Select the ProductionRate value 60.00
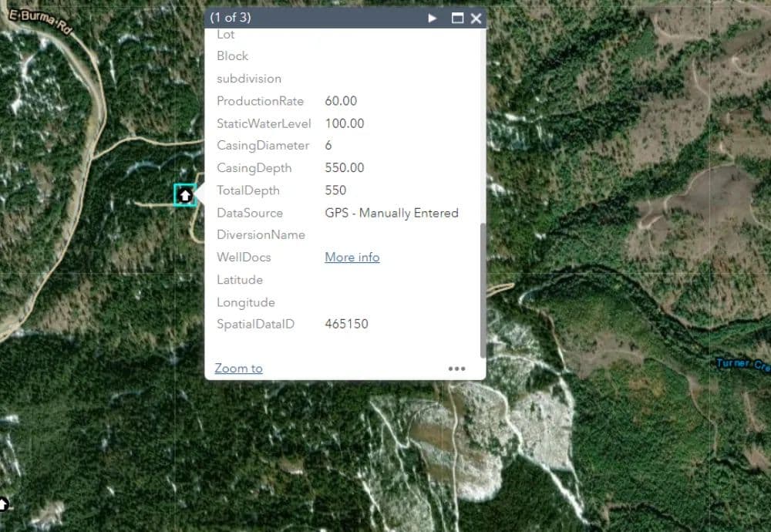The image size is (771, 532). [341, 101]
